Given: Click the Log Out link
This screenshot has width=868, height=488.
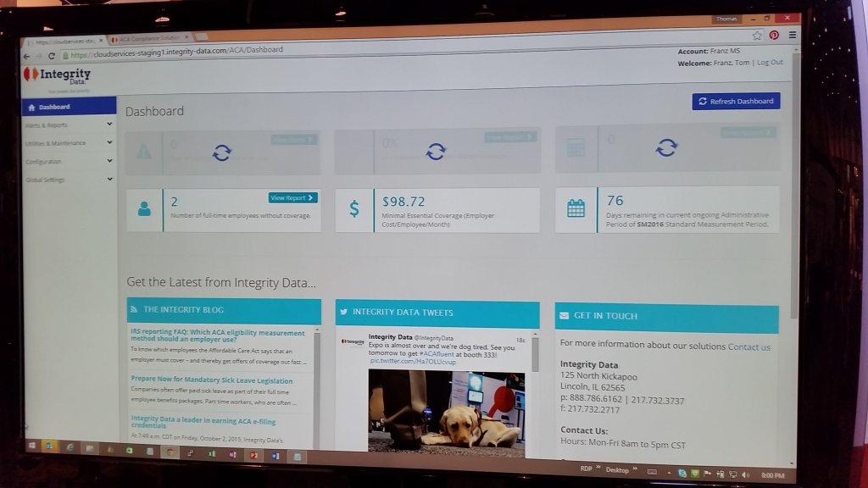Looking at the screenshot, I should click(770, 63).
